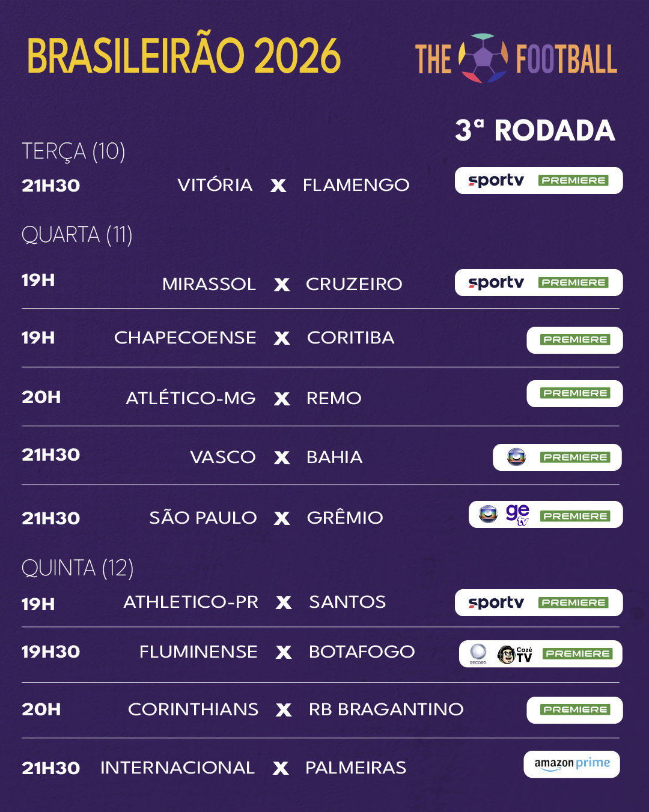The height and width of the screenshot is (812, 649).
Task: Click the Premiere badge on Chapecoense x Coritiba
Action: tap(575, 339)
